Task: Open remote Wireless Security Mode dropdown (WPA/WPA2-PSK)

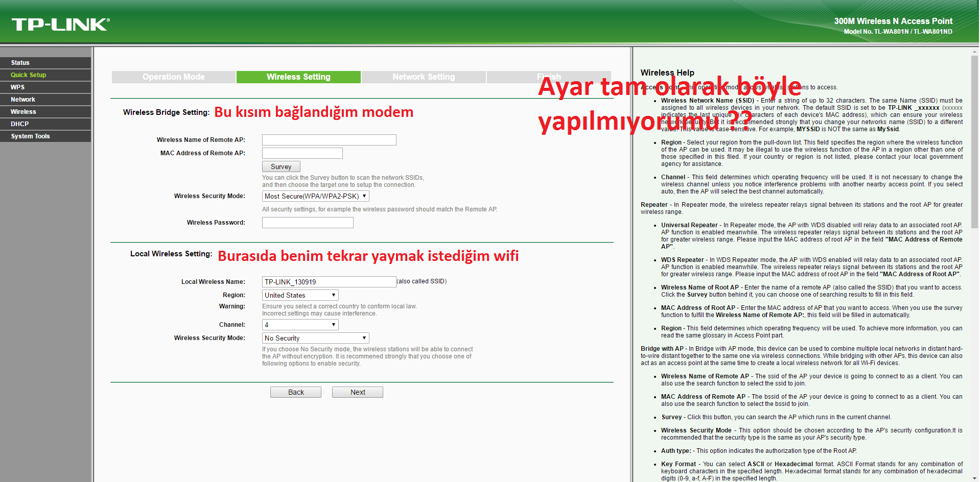Action: pyautogui.click(x=315, y=196)
